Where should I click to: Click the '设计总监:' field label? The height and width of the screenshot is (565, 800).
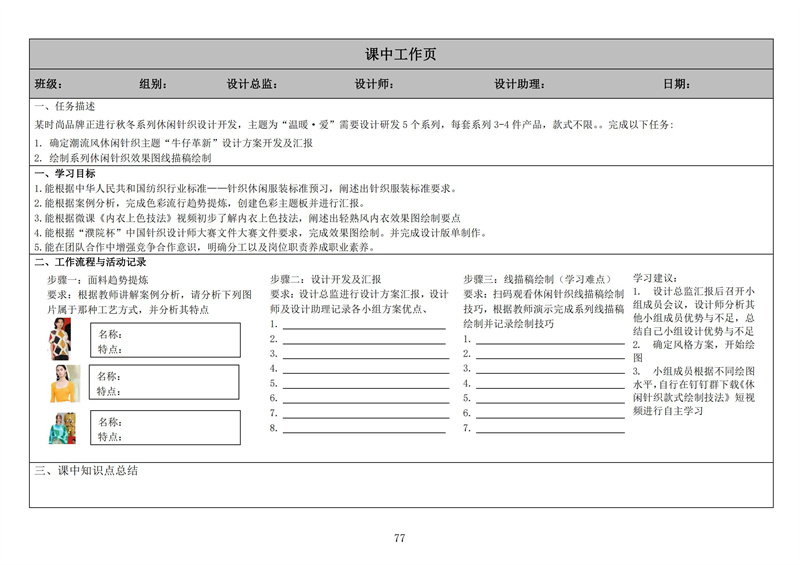pos(252,84)
